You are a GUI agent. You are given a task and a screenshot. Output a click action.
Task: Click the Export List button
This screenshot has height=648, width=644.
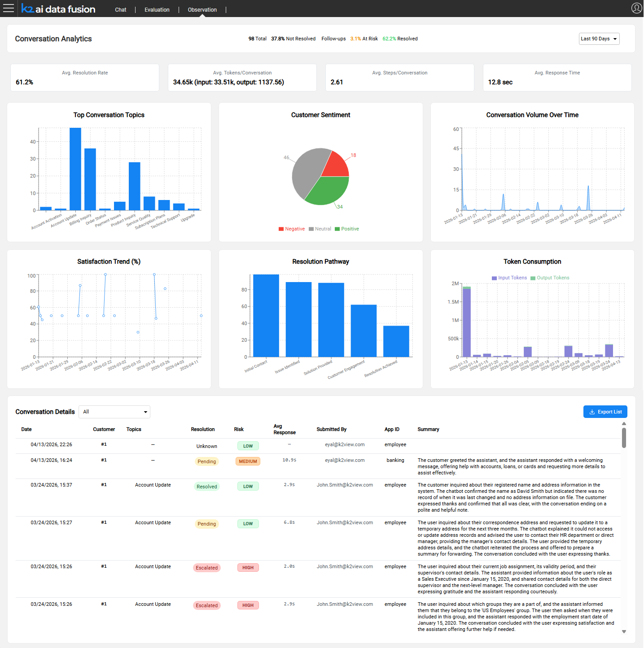605,412
